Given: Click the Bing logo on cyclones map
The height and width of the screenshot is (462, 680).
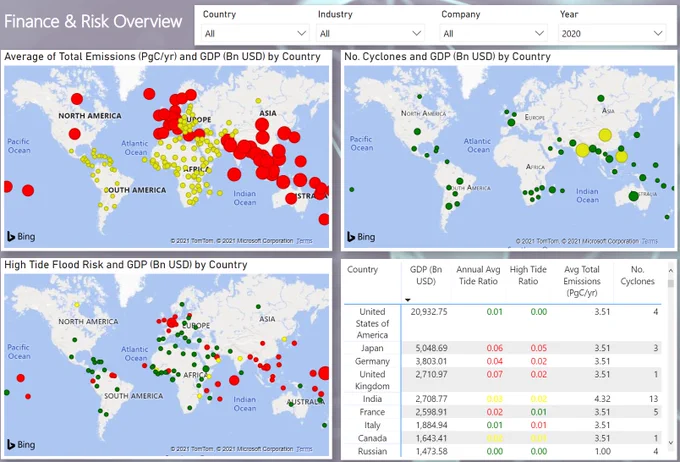Looking at the screenshot, I should tap(361, 237).
